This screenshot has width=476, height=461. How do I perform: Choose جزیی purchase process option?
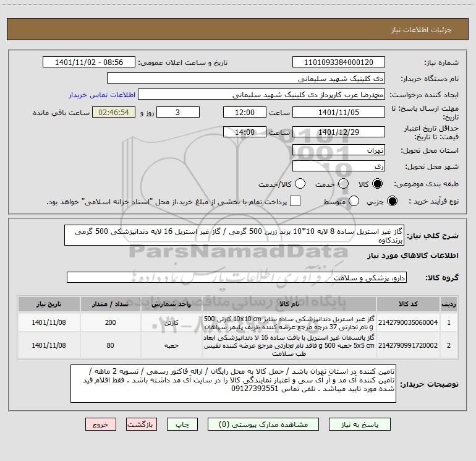pyautogui.click(x=392, y=201)
